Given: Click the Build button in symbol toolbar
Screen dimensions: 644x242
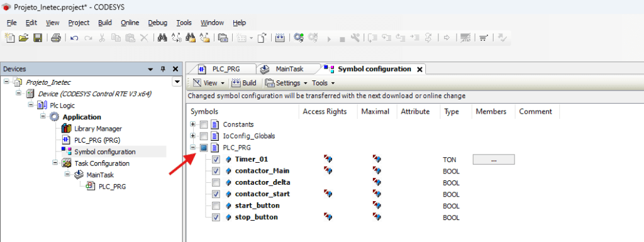Looking at the screenshot, I should pos(244,83).
